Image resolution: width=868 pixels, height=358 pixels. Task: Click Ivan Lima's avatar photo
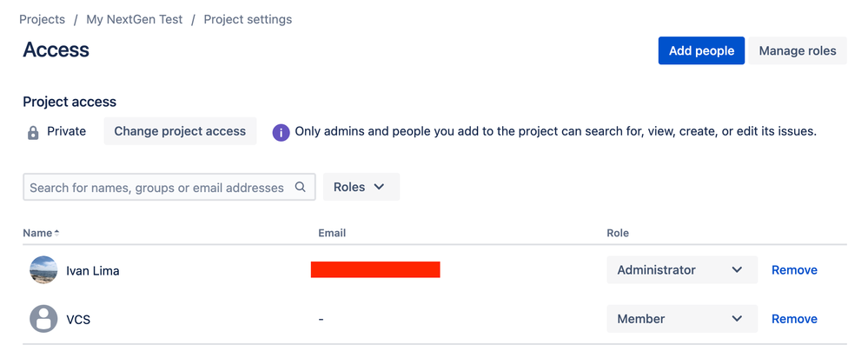click(43, 270)
